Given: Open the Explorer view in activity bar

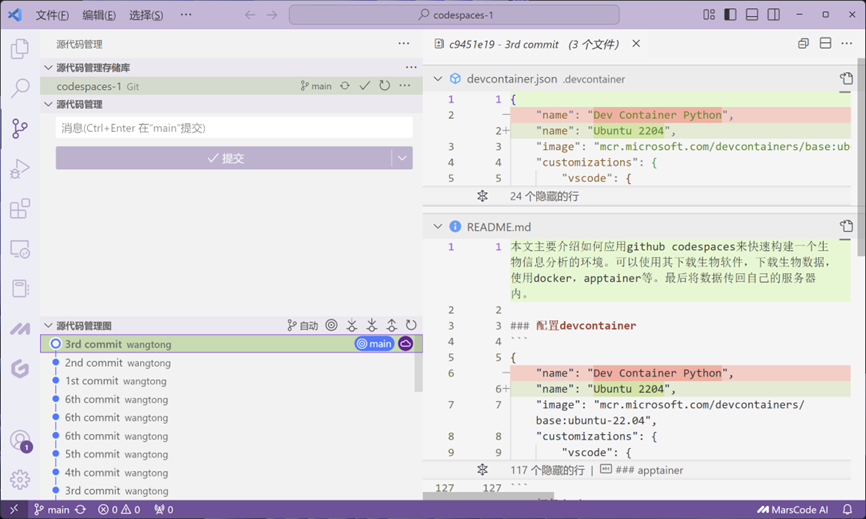Looking at the screenshot, I should point(20,49).
